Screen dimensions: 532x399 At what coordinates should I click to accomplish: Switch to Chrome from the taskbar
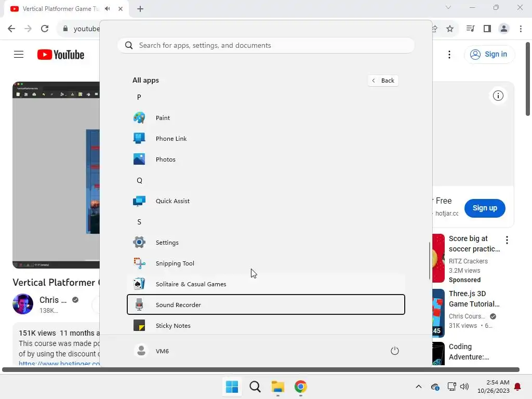(x=301, y=387)
